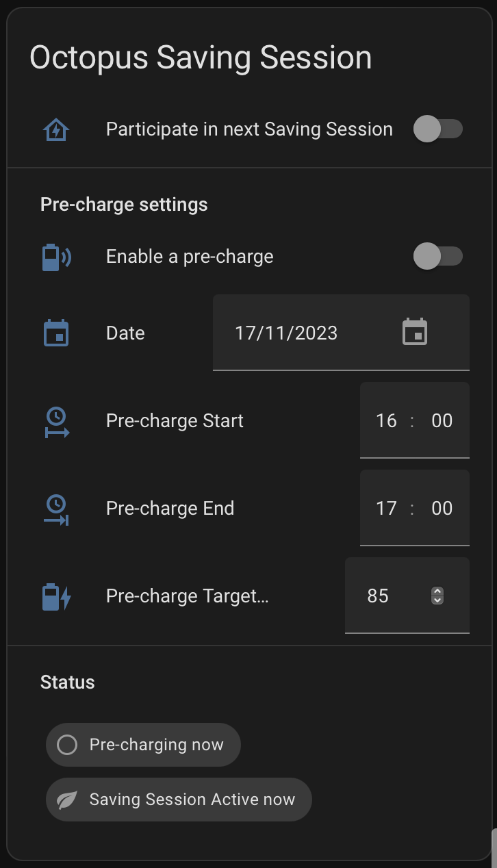Click the circle indicator in Pre-charging now chip
The width and height of the screenshot is (497, 868).
[67, 745]
